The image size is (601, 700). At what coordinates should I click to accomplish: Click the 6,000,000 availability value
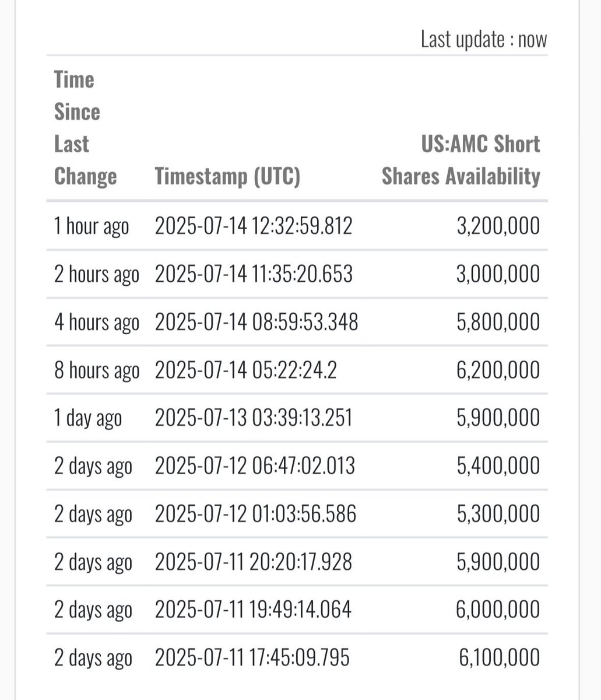coord(498,610)
